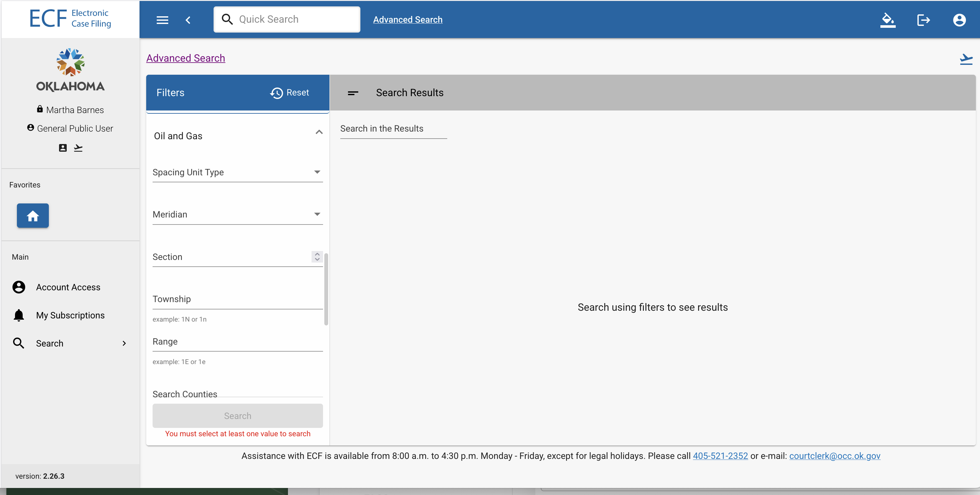Click the 'example: 1E or 1e' hint

179,362
